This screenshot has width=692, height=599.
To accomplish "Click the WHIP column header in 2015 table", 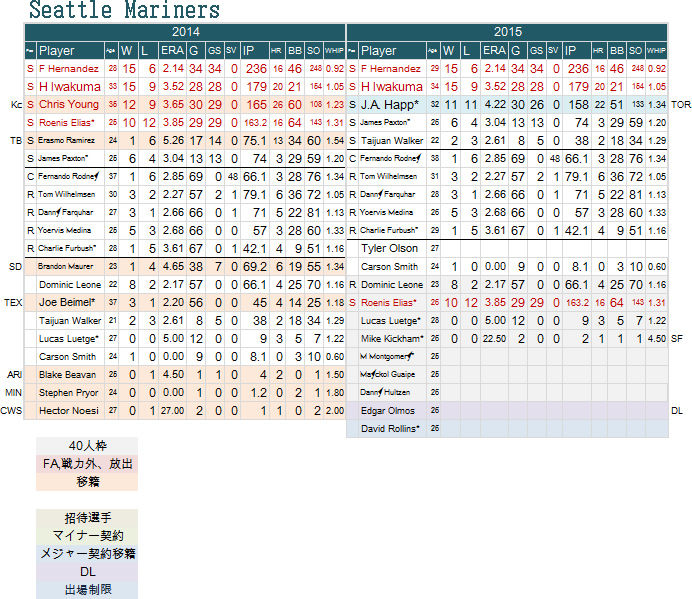I will point(656,51).
